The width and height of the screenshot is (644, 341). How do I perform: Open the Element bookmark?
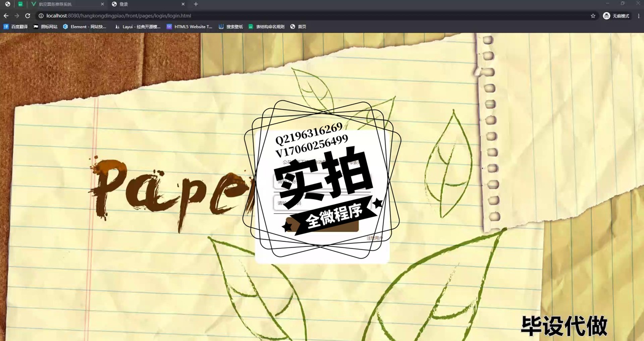[x=85, y=27]
